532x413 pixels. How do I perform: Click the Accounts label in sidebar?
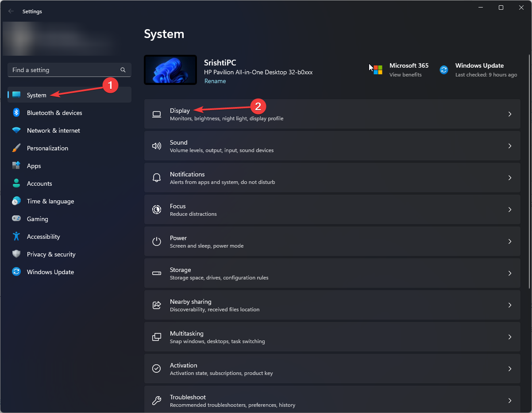coord(39,184)
